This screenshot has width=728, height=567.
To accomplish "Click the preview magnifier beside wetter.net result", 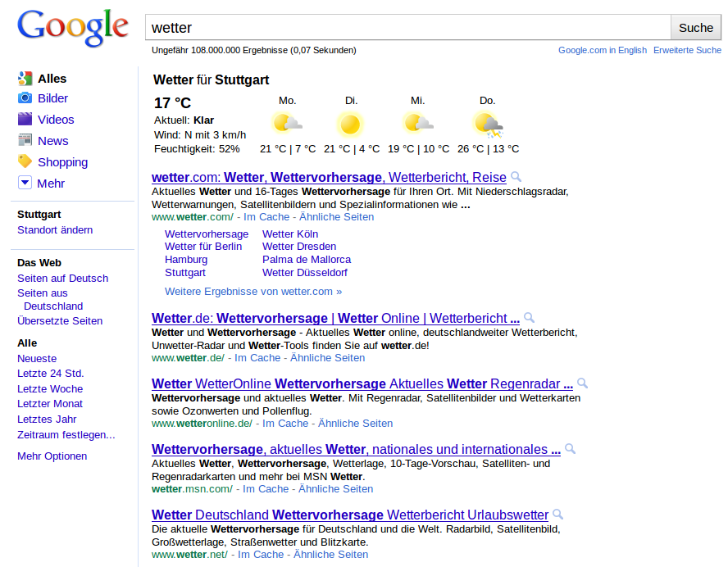I will (x=558, y=514).
